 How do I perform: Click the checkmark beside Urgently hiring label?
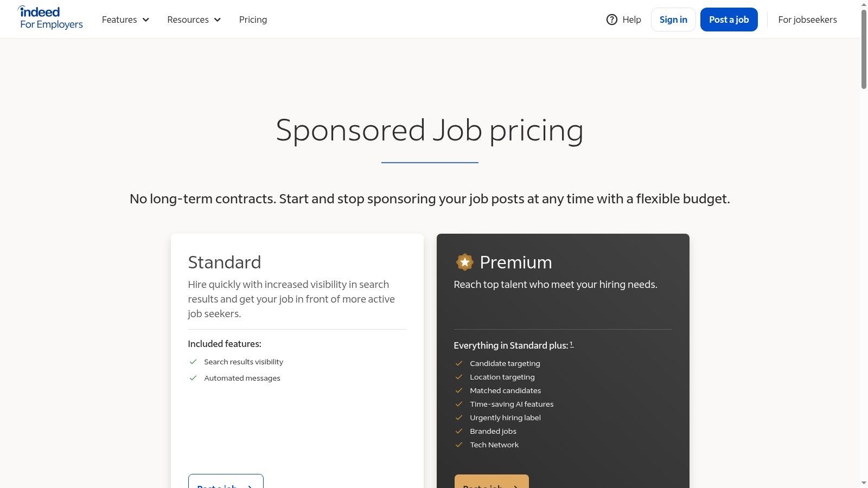click(x=459, y=418)
